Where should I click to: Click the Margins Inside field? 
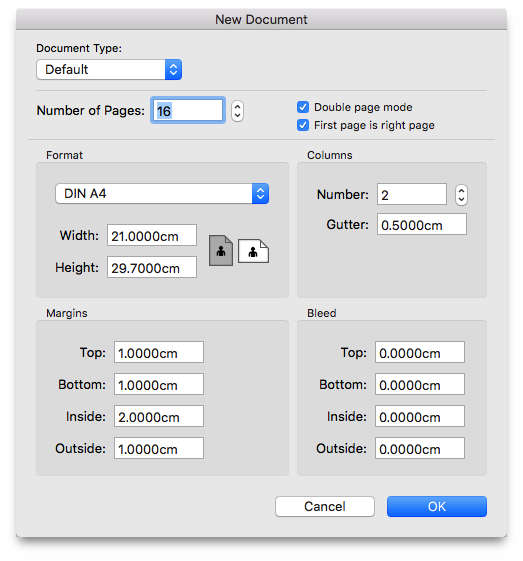point(159,416)
